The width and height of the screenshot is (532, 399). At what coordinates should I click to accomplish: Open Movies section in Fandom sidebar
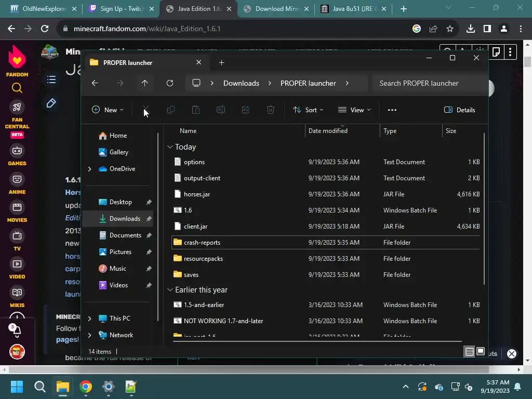pyautogui.click(x=17, y=212)
